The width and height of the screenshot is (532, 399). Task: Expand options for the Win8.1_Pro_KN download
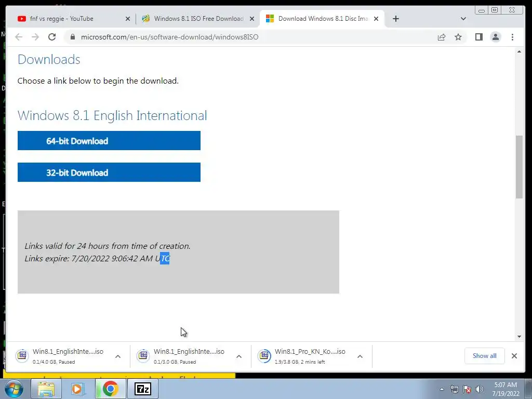coord(360,356)
